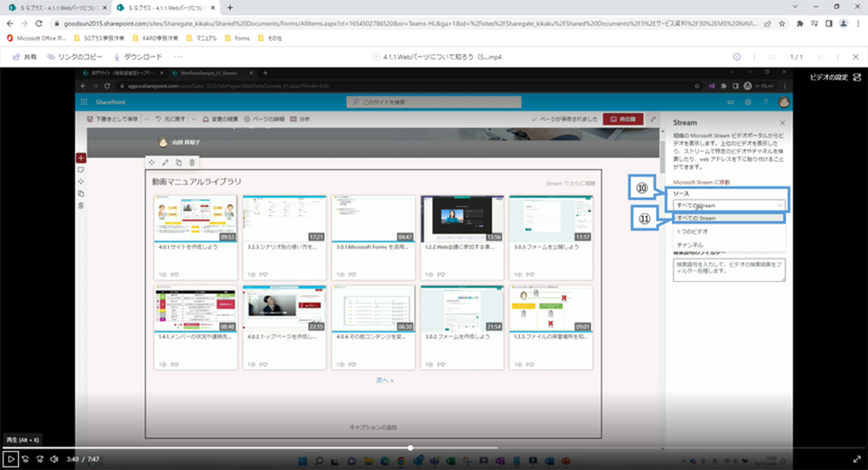
Task: Open ビデオの設定 video settings
Action: pyautogui.click(x=835, y=77)
